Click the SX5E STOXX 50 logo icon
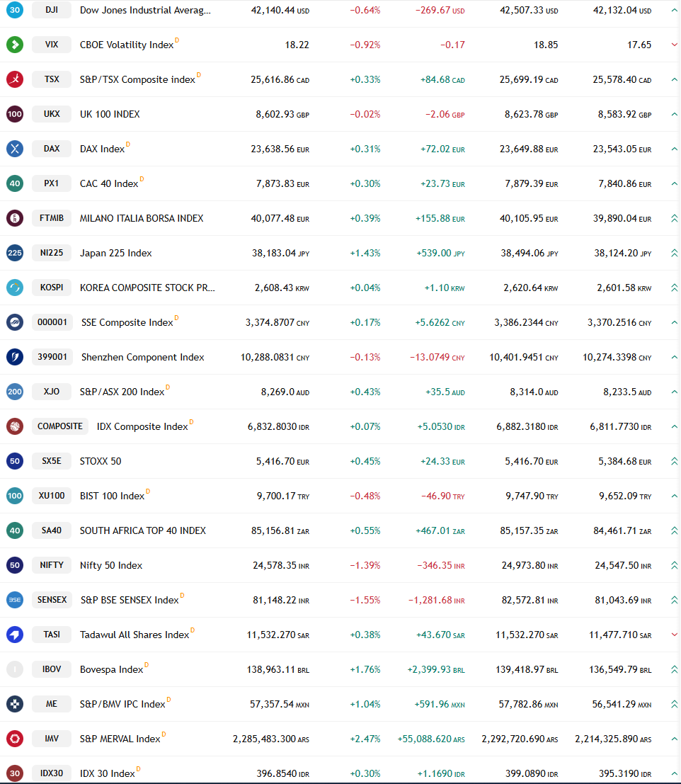Screen dimensions: 681x784 click(15, 461)
